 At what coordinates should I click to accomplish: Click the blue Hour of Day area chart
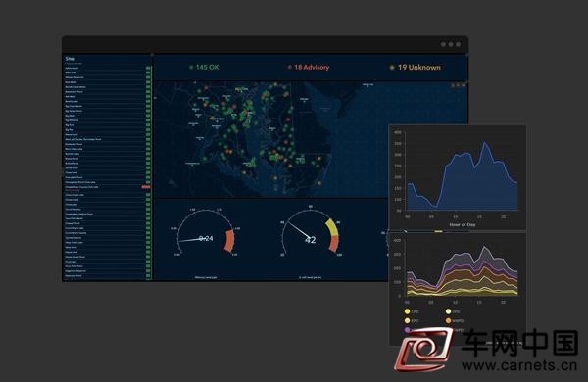458,177
